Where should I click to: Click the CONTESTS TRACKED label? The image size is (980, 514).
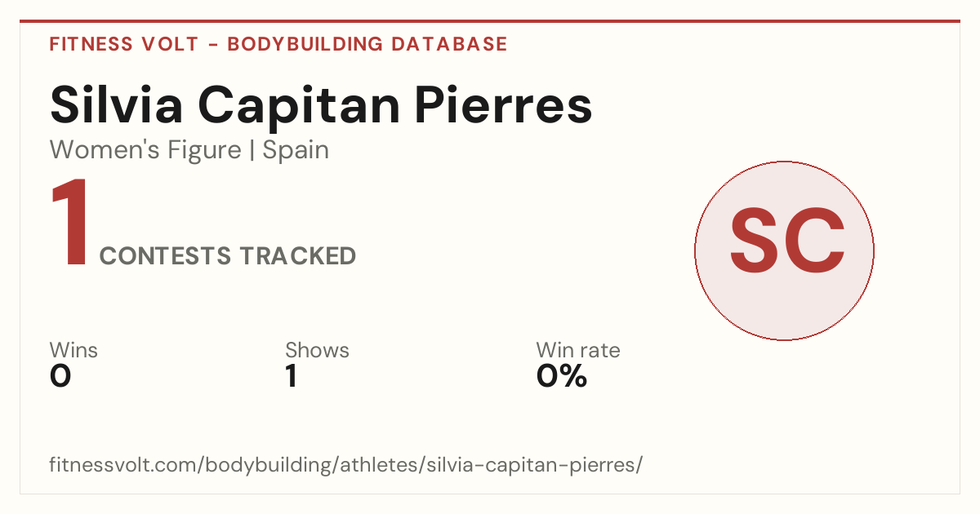228,256
